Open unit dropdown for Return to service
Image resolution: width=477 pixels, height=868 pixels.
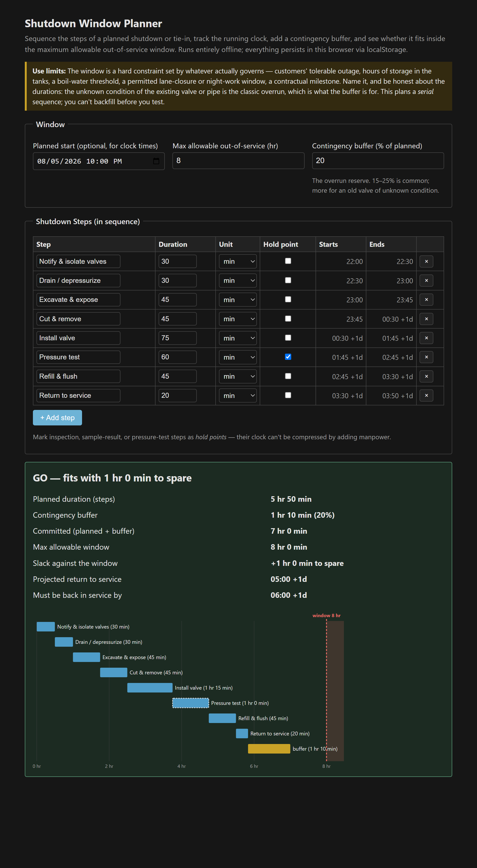click(238, 396)
